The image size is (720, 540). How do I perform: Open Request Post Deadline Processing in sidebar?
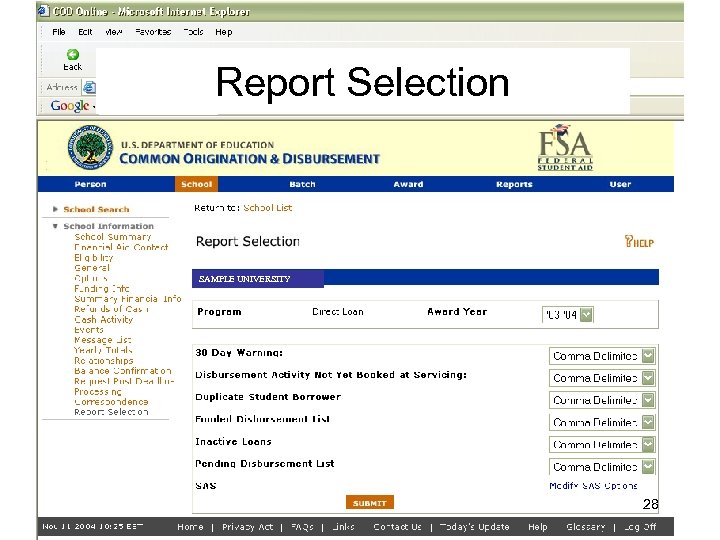coord(124,386)
